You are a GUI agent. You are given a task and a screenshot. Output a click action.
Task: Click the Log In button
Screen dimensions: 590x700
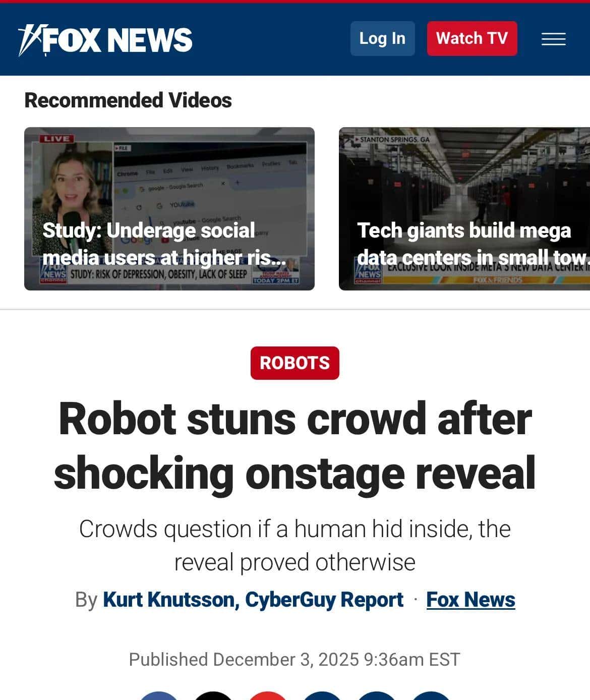pyautogui.click(x=382, y=38)
